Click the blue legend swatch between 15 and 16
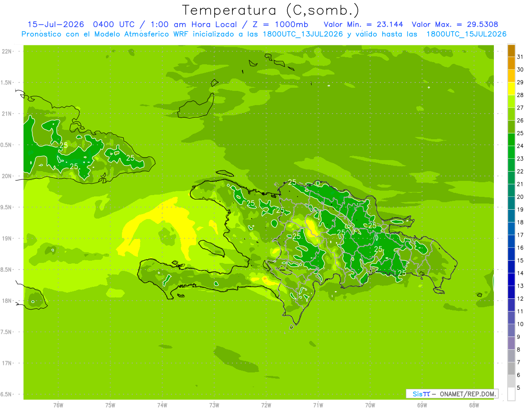The width and height of the screenshot is (532, 411). [x=511, y=254]
